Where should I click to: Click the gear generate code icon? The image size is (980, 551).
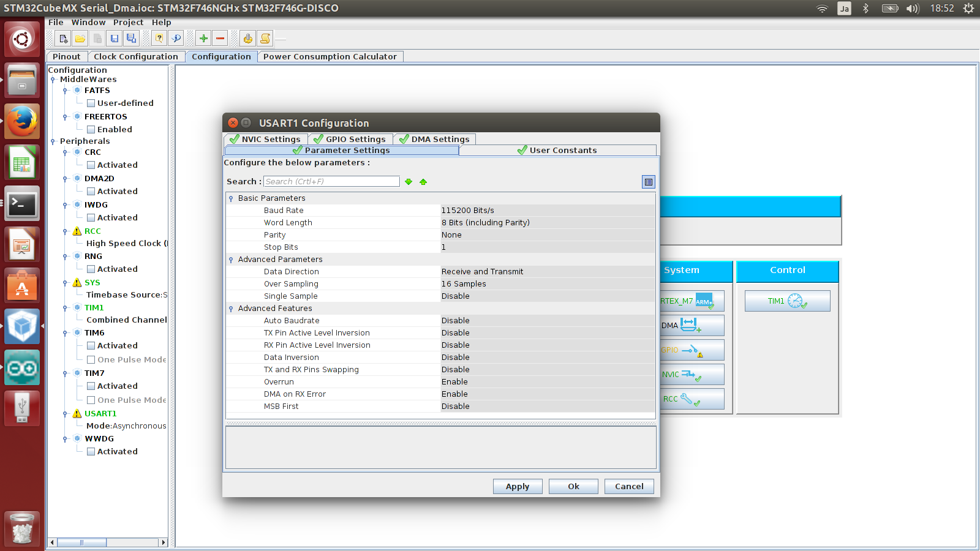247,39
